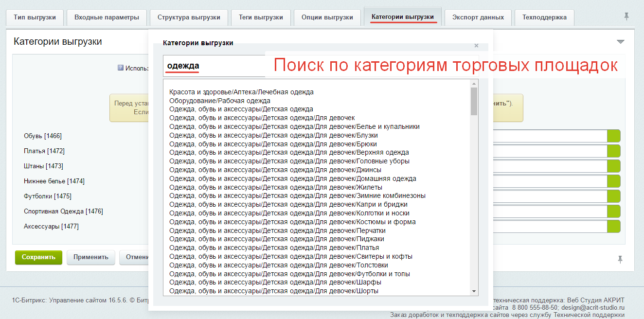Collapse the Категории выгрузки section triangle
The width and height of the screenshot is (644, 319).
620,42
